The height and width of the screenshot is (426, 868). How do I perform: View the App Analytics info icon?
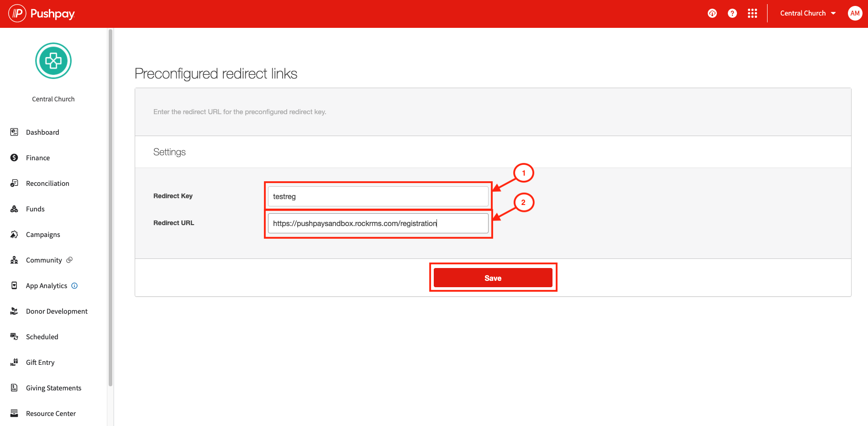(x=74, y=285)
